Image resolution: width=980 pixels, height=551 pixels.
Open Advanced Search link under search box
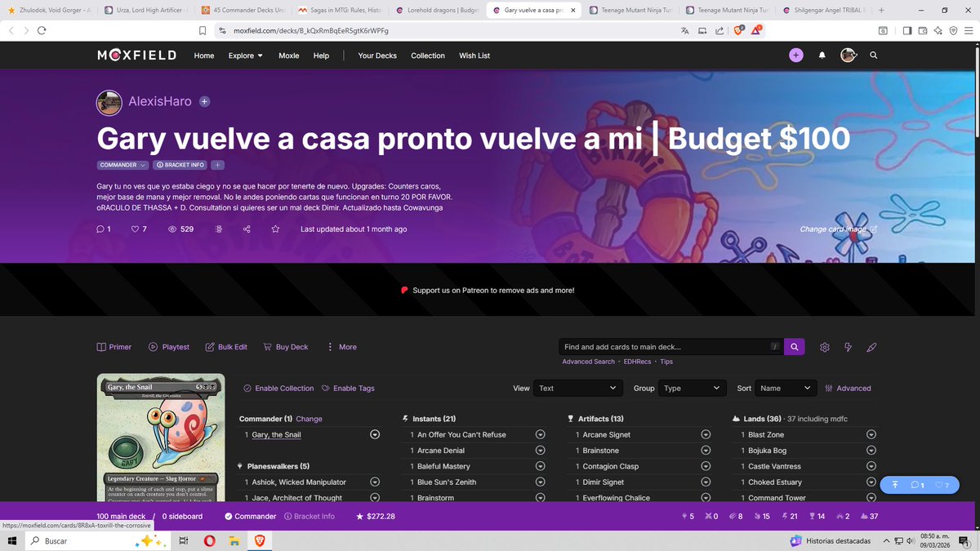pos(588,362)
